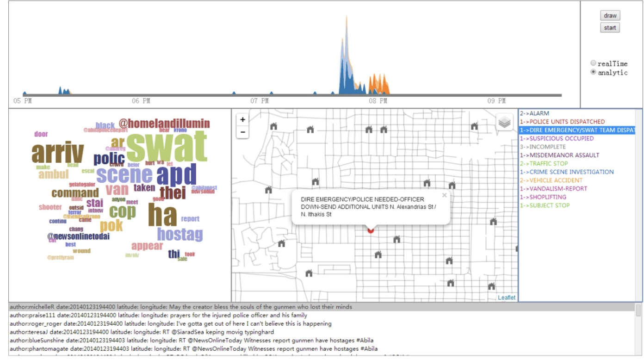Select the tweet by author praise111
This screenshot has height=360, width=644.
(322, 315)
